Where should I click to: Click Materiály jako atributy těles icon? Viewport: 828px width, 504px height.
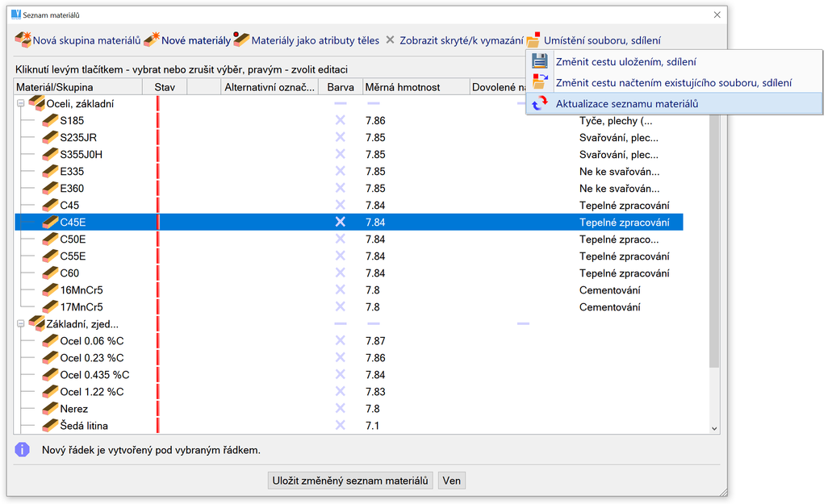(241, 40)
